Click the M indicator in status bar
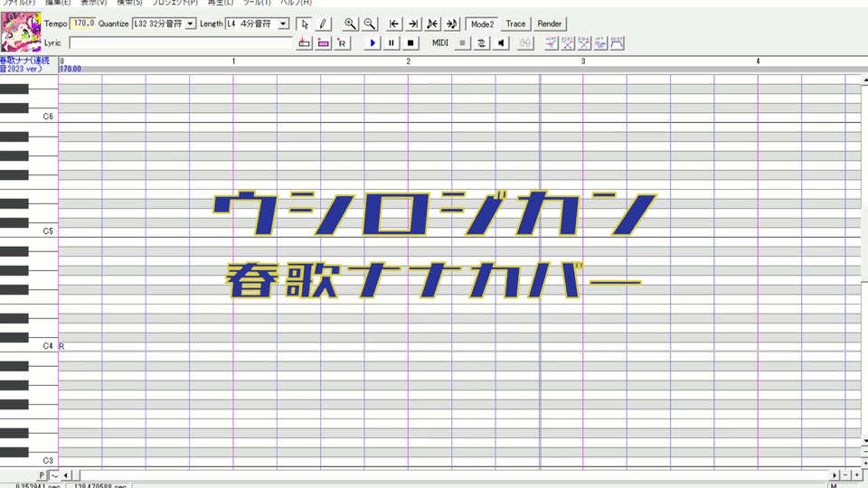 click(834, 486)
